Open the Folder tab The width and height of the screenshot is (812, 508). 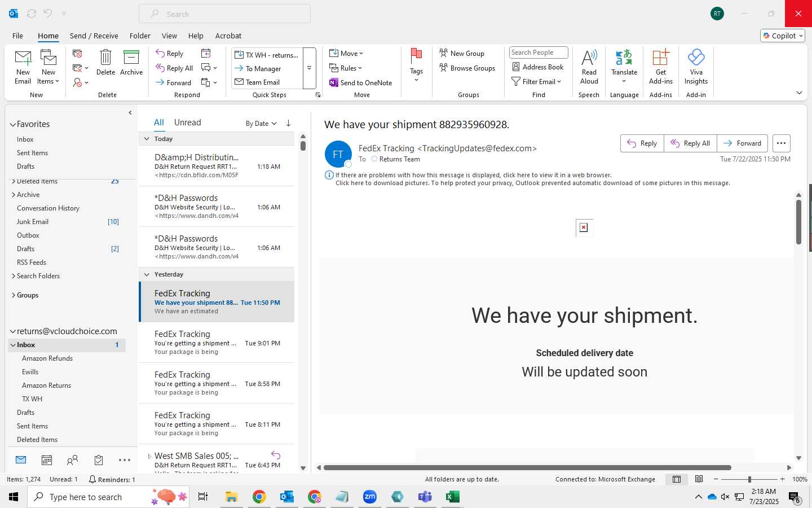point(140,36)
